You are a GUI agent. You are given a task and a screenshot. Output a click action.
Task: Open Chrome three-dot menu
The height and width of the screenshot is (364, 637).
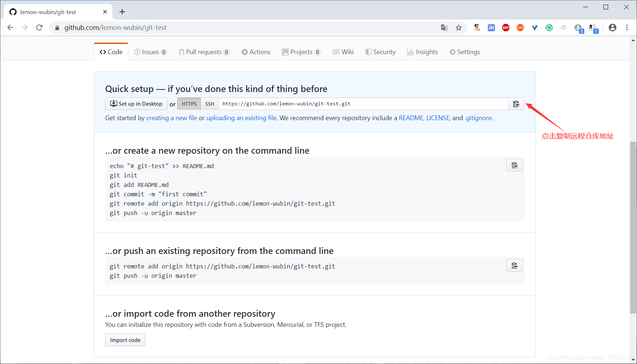[627, 28]
